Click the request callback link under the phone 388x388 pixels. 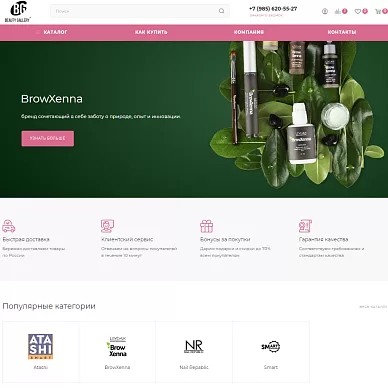[266, 15]
